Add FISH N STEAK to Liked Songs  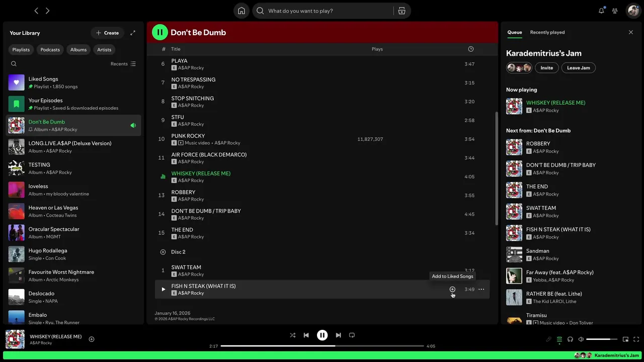click(x=452, y=289)
